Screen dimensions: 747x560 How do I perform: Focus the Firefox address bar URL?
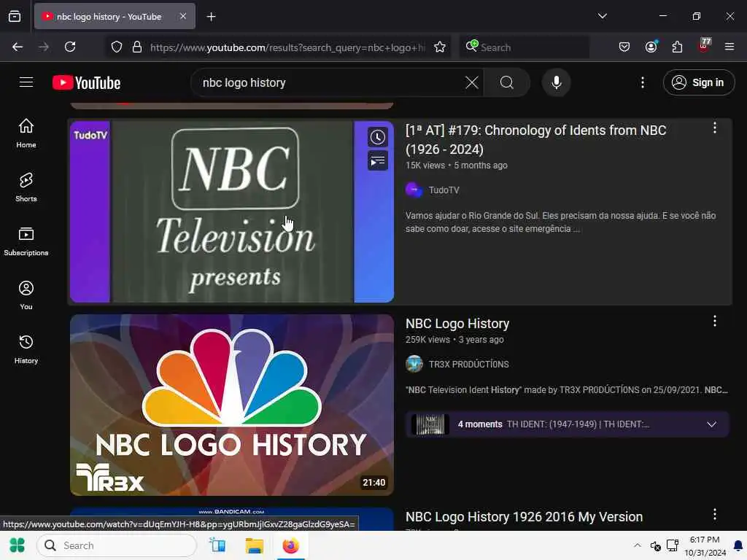pyautogui.click(x=287, y=47)
